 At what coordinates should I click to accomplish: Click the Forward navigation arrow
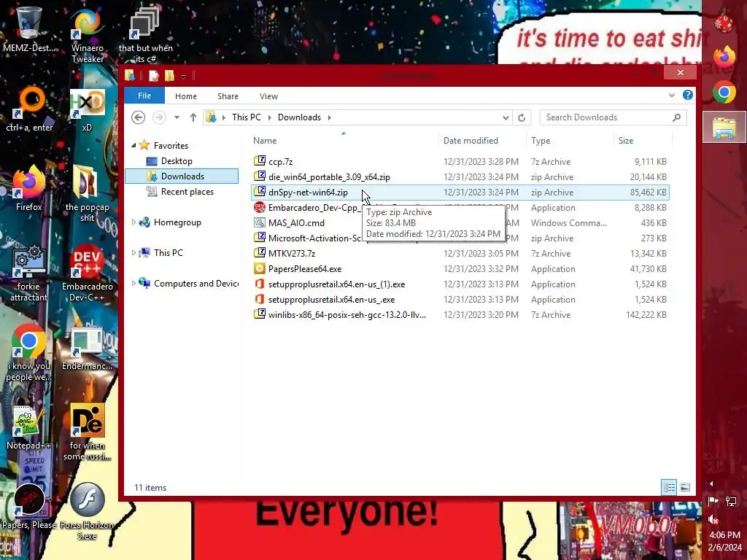pos(159,117)
